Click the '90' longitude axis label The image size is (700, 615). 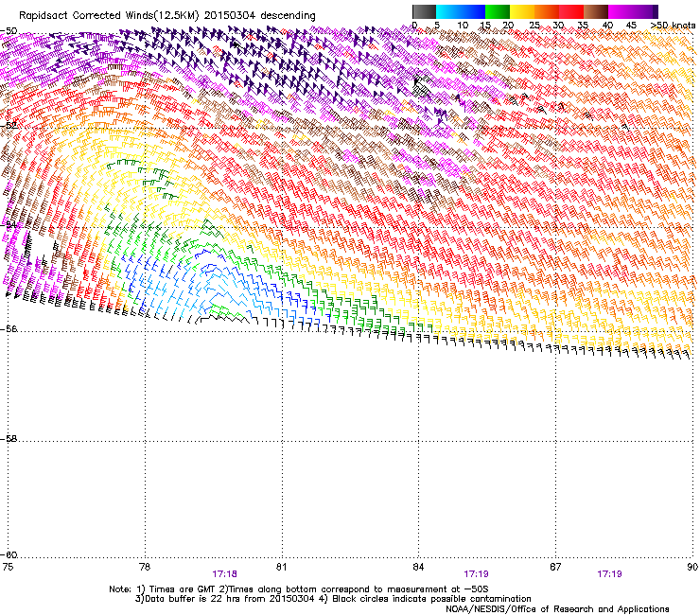click(x=692, y=567)
